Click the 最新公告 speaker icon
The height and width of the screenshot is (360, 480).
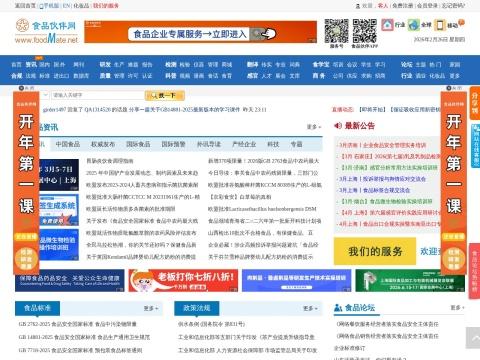click(338, 126)
